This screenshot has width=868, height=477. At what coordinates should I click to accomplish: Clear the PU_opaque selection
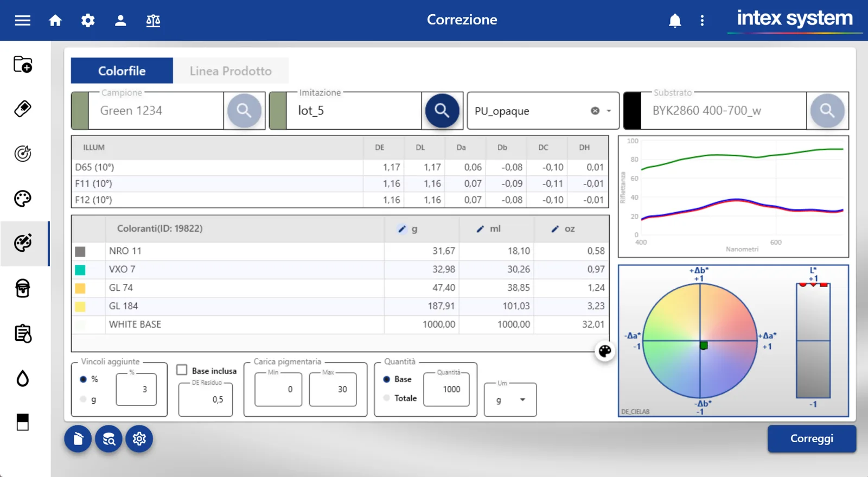tap(595, 111)
